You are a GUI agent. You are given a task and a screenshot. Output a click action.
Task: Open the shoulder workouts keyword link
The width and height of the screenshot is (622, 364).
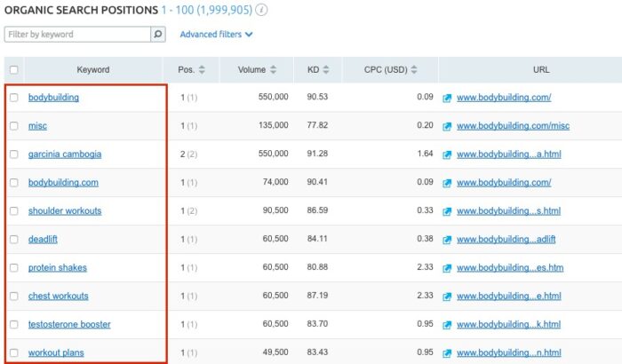point(65,211)
